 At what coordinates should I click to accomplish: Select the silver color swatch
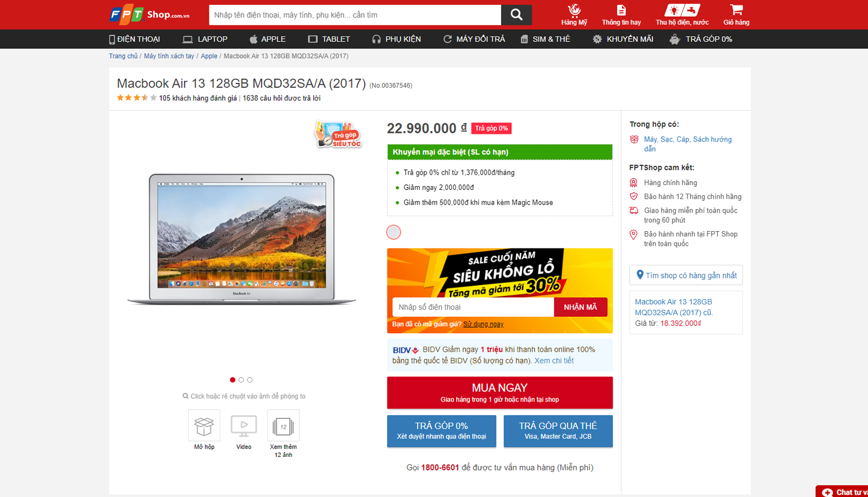[x=393, y=232]
